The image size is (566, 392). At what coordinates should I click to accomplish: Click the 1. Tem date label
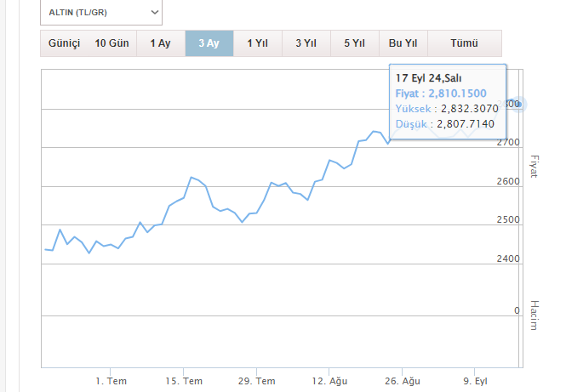coord(111,381)
